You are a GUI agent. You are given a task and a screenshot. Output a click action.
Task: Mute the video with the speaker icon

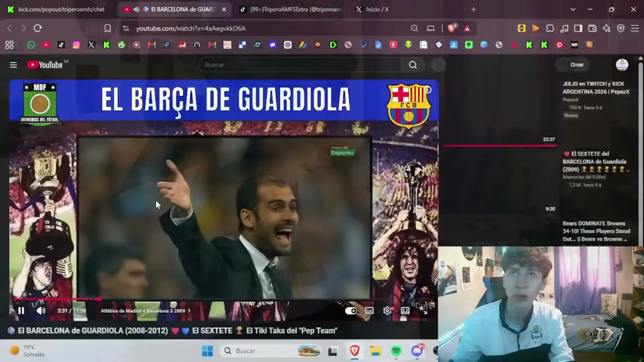[41, 311]
